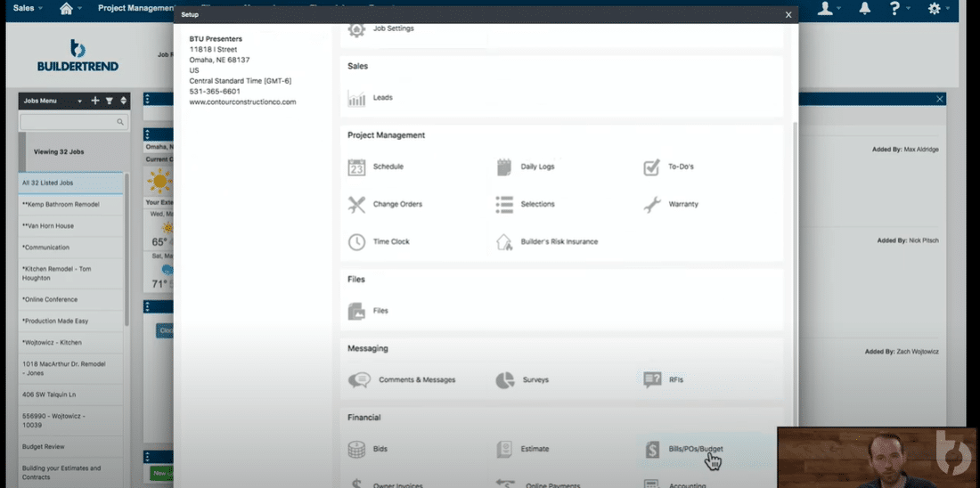Click the Change Orders label

click(397, 204)
